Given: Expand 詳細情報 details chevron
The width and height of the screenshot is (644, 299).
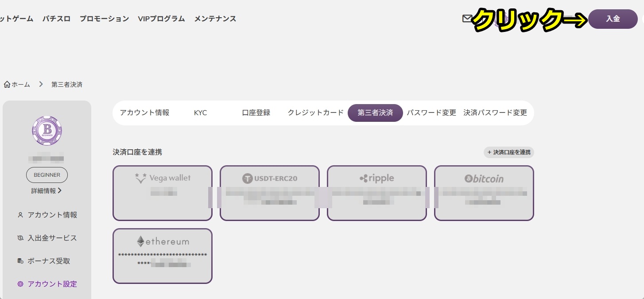Looking at the screenshot, I should click(60, 191).
